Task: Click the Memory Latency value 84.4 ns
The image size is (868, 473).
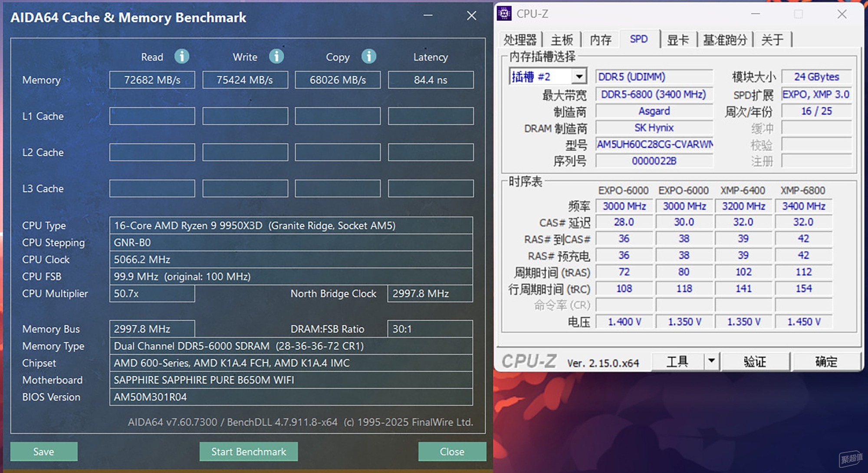Action: click(431, 80)
